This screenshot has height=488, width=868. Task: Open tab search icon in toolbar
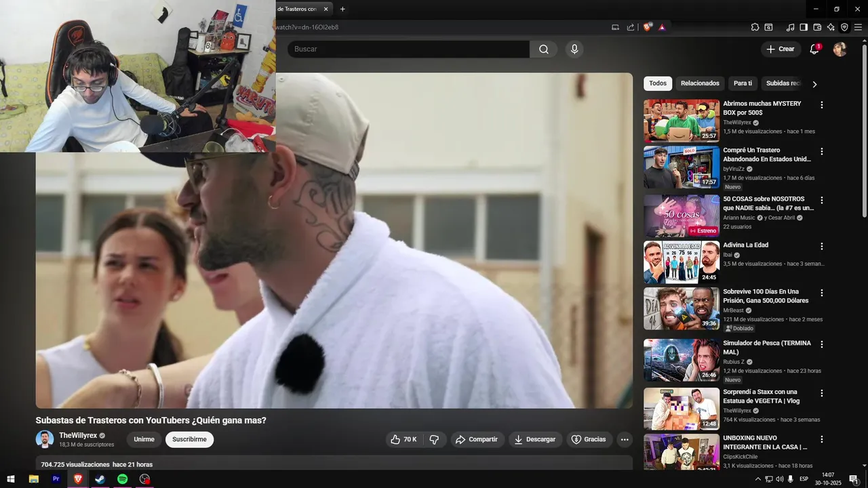768,27
